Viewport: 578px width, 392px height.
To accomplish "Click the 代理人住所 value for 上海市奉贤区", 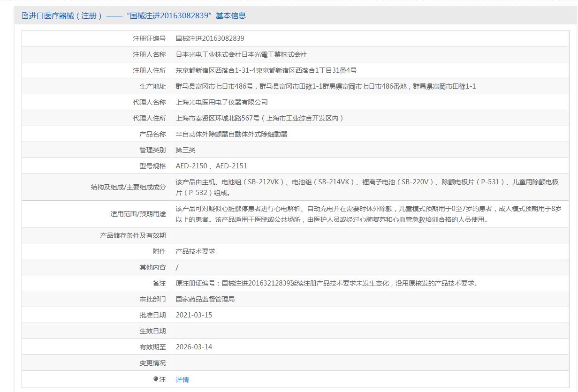I will (x=260, y=118).
